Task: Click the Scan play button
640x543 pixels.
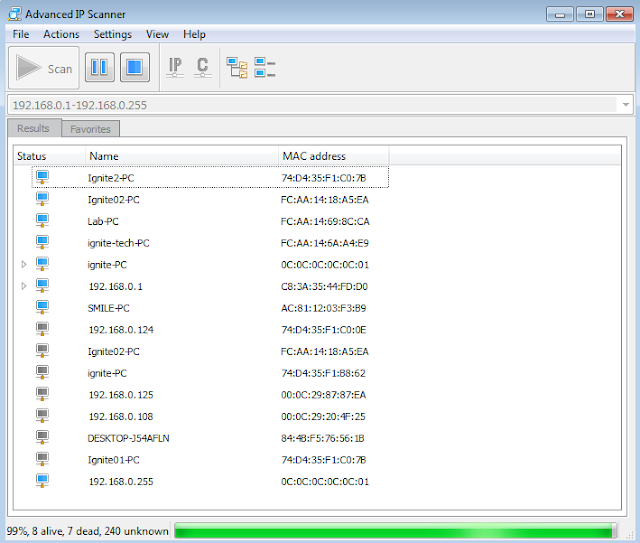Action: click(x=44, y=68)
